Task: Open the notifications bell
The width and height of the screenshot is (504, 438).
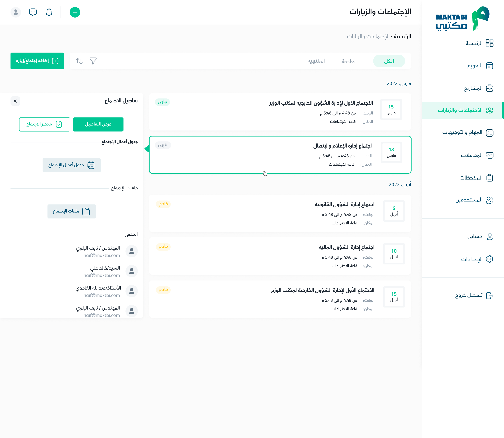Action: pyautogui.click(x=49, y=12)
